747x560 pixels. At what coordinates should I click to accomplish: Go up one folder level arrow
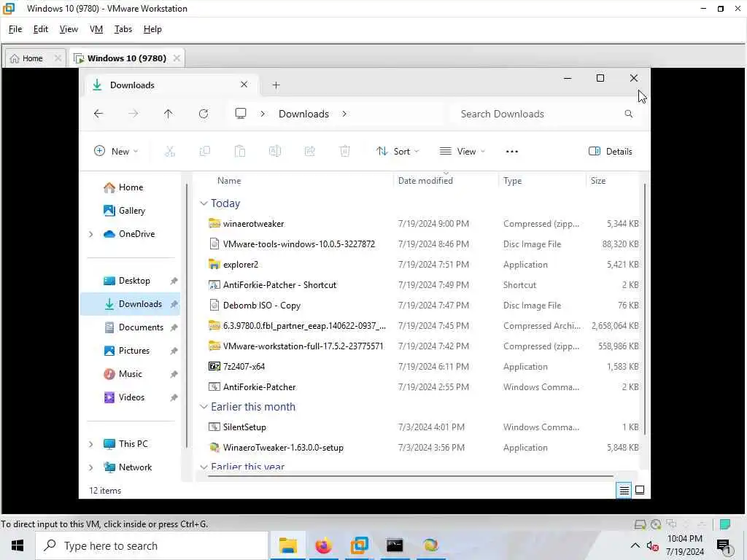point(169,114)
